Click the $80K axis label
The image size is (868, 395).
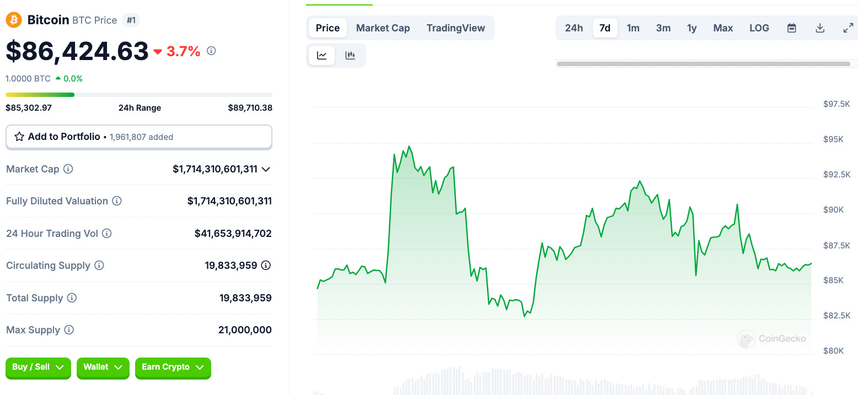click(833, 351)
